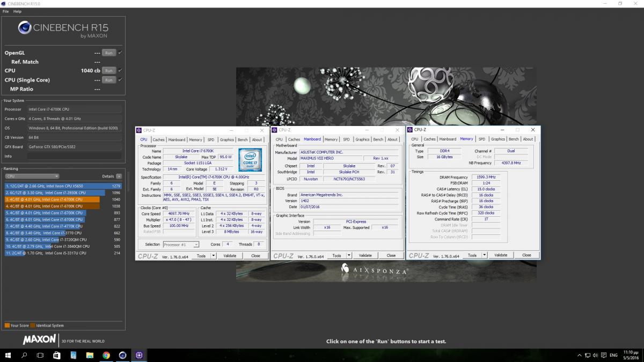The width and height of the screenshot is (644, 362).
Task: Select ranking row i7-4770K CPU
Action: pyautogui.click(x=63, y=226)
